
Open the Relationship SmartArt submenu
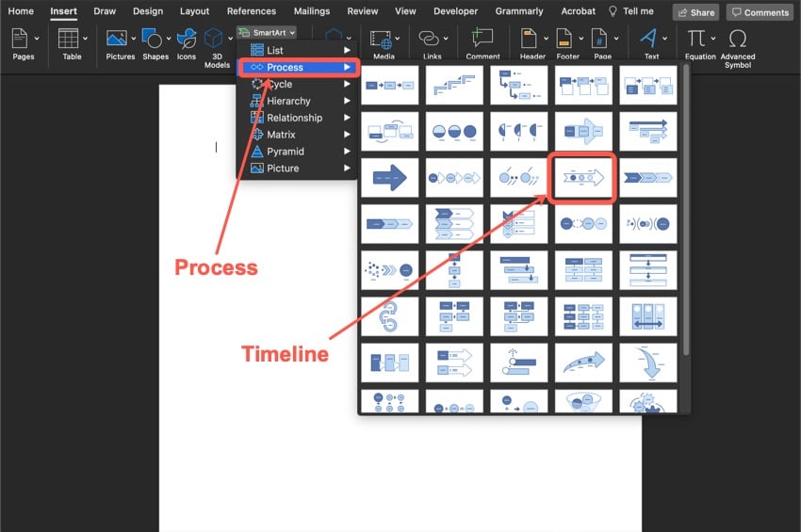pos(298,118)
